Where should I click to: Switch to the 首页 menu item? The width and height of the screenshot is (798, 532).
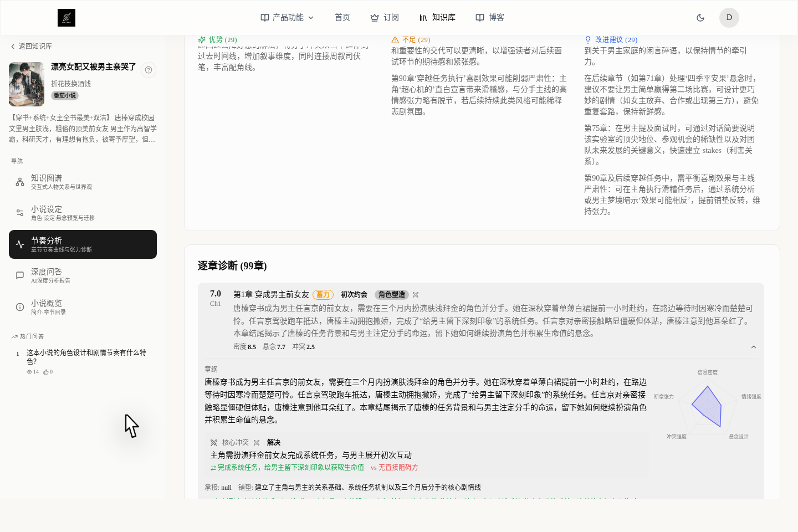[342, 17]
